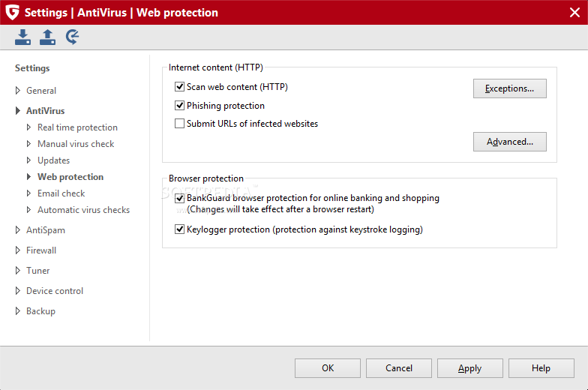Open Advanced web protection options

510,142
